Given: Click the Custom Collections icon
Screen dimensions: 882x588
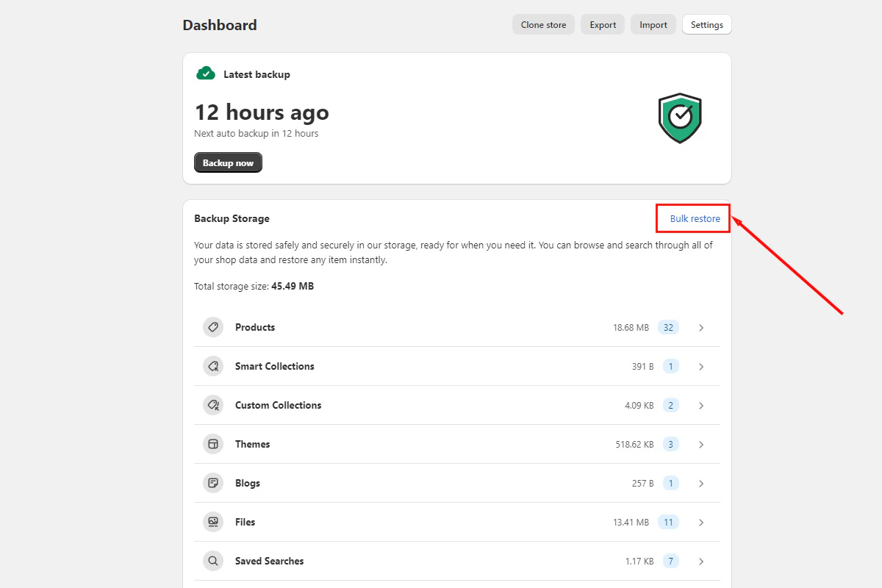Looking at the screenshot, I should click(x=212, y=405).
